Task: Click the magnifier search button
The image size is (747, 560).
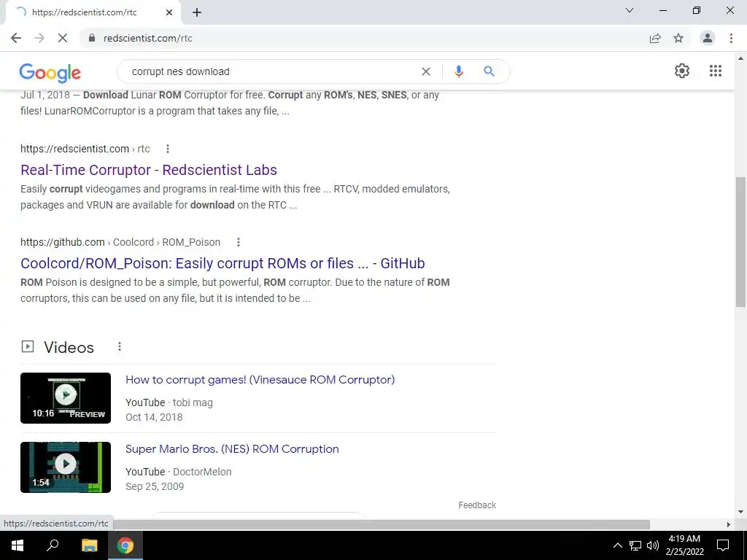Action: coord(489,71)
